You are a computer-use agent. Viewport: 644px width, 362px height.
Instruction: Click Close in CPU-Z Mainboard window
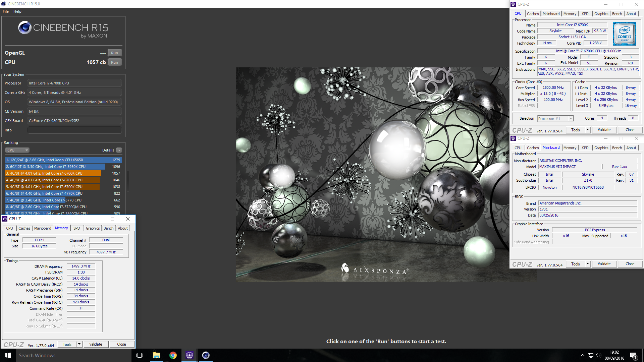[630, 264]
